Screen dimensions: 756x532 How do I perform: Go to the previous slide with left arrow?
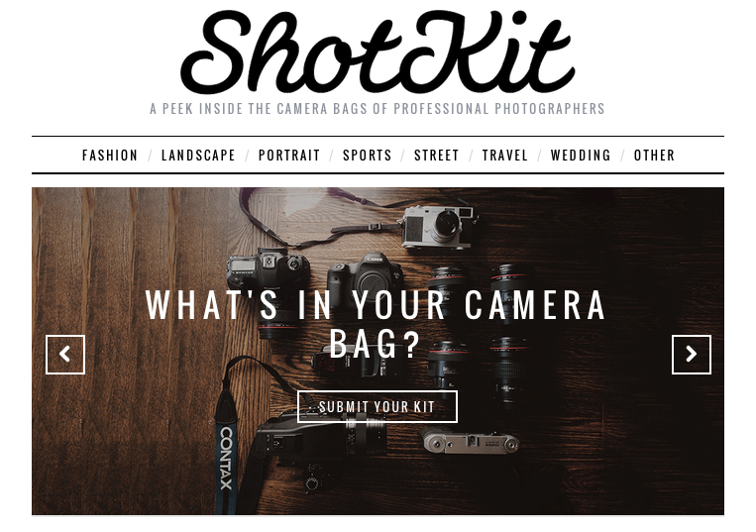pyautogui.click(x=65, y=355)
